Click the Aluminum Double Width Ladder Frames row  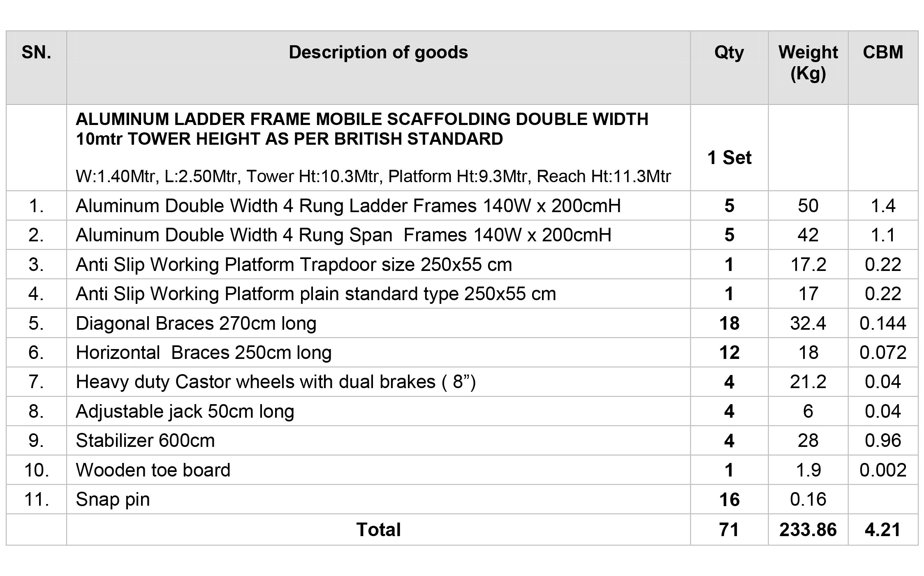[x=462, y=206]
